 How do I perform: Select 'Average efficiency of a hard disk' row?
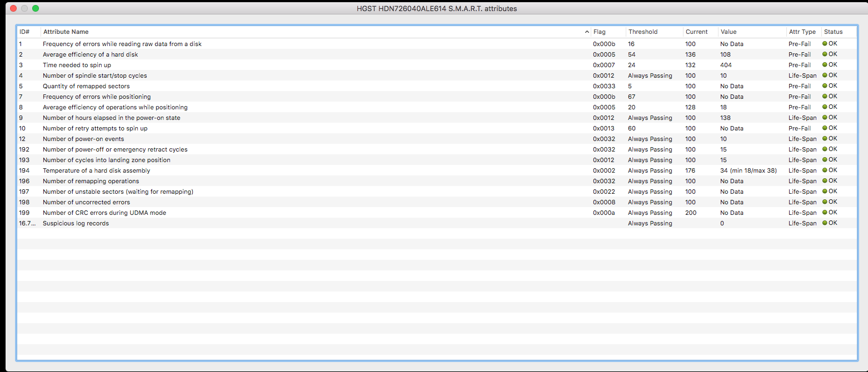coord(437,54)
